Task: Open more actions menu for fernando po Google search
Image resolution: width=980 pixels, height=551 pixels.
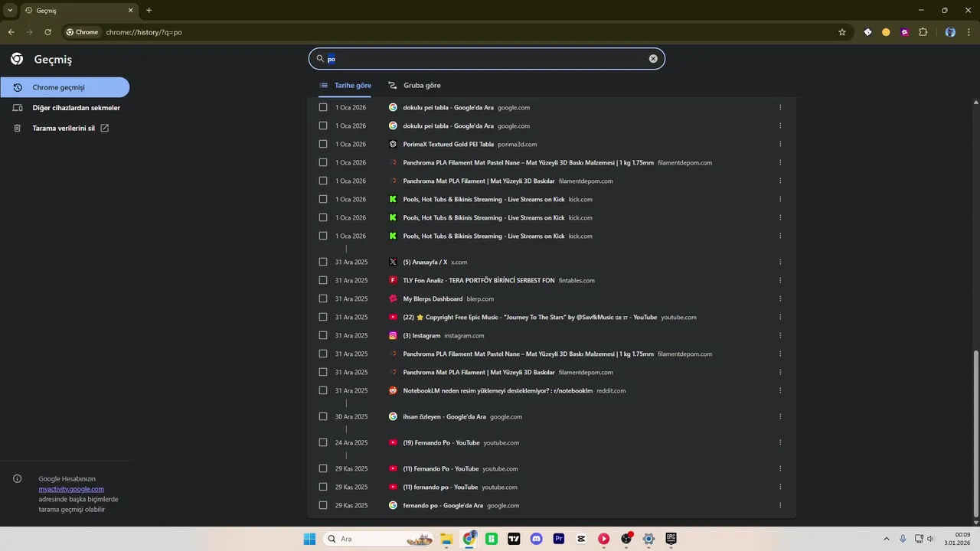Action: [x=780, y=505]
